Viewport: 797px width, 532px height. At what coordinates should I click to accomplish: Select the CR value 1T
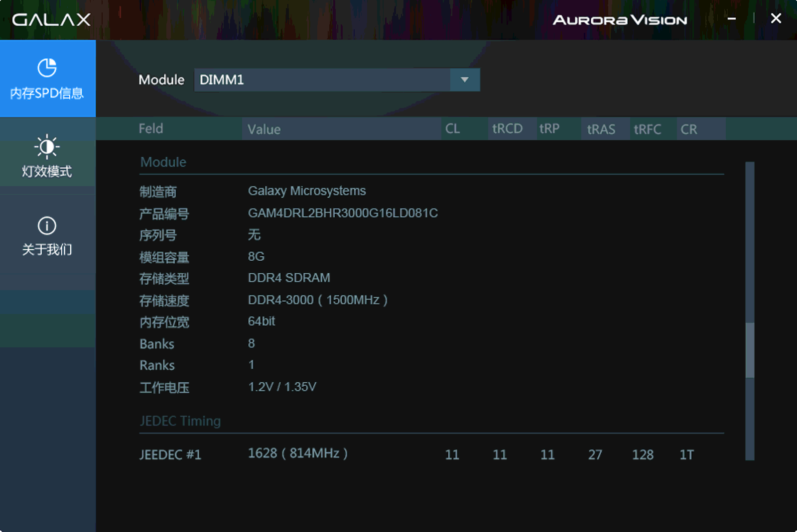(x=686, y=455)
